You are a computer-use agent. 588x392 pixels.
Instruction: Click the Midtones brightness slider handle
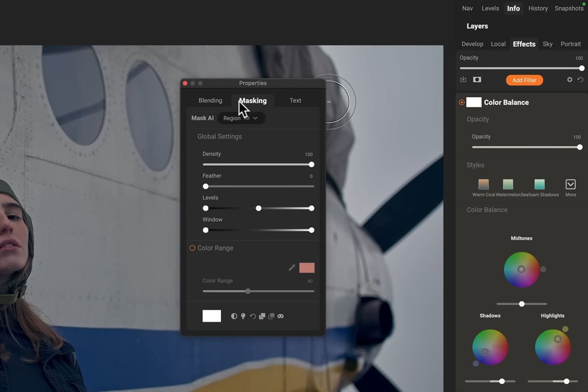click(522, 304)
